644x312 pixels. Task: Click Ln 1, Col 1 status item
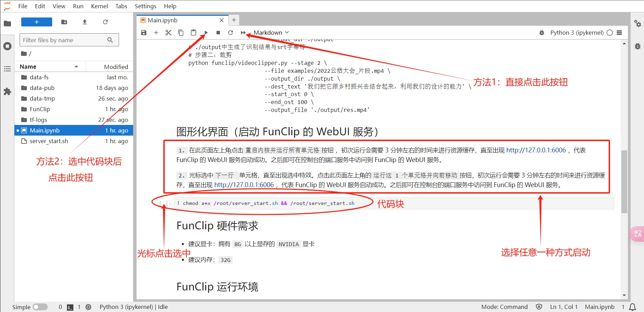(x=564, y=307)
